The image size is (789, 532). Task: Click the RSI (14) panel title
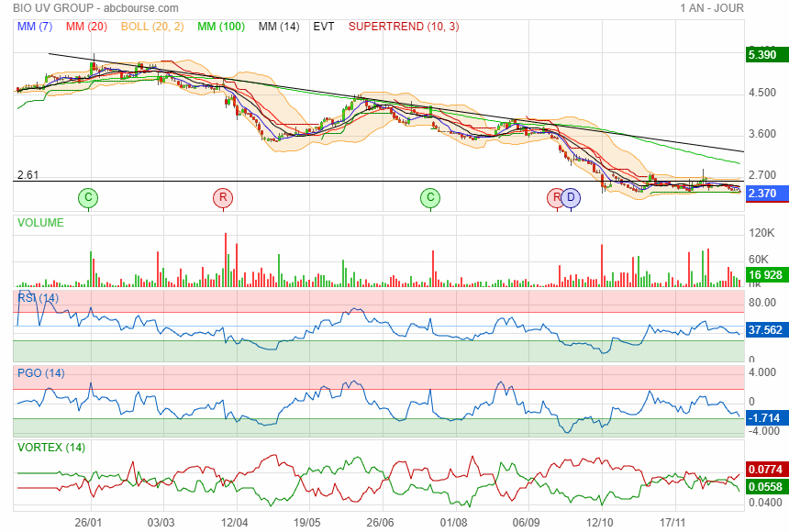[x=38, y=298]
